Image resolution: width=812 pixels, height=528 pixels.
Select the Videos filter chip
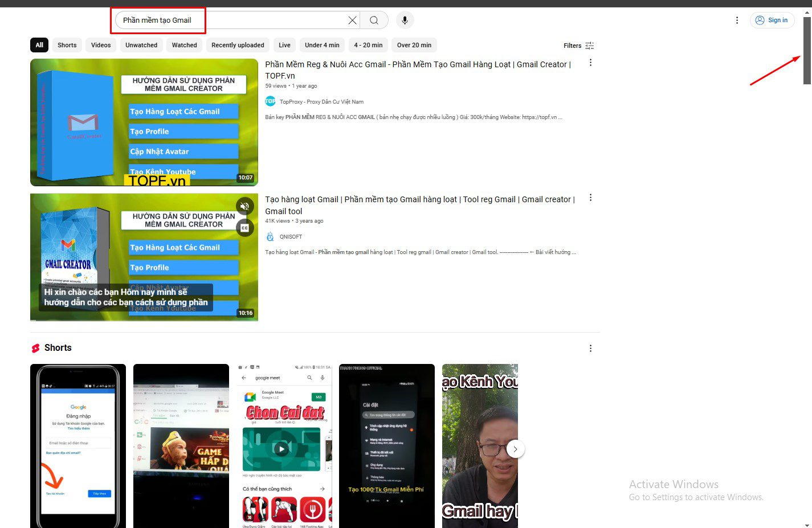(101, 45)
